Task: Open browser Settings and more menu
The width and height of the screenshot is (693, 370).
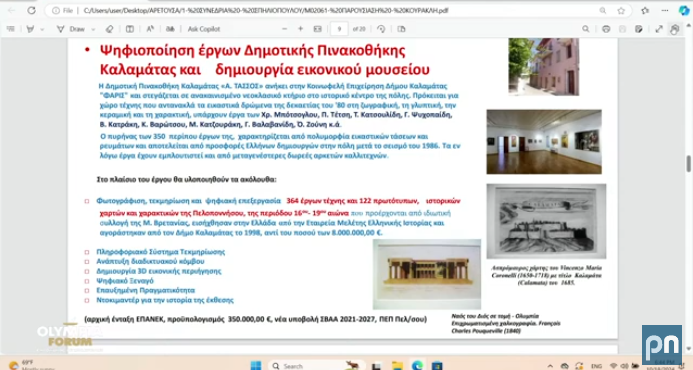Action: (x=665, y=11)
